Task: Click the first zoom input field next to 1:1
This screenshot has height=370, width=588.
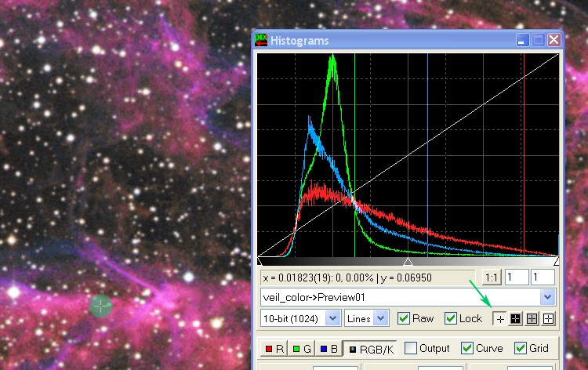Action: (517, 277)
